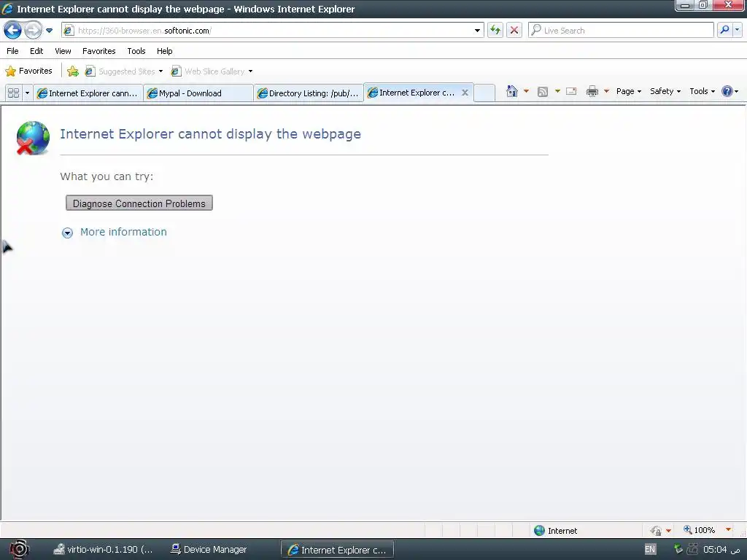Switch to Device Manager taskbar window
The image size is (747, 560).
[209, 550]
